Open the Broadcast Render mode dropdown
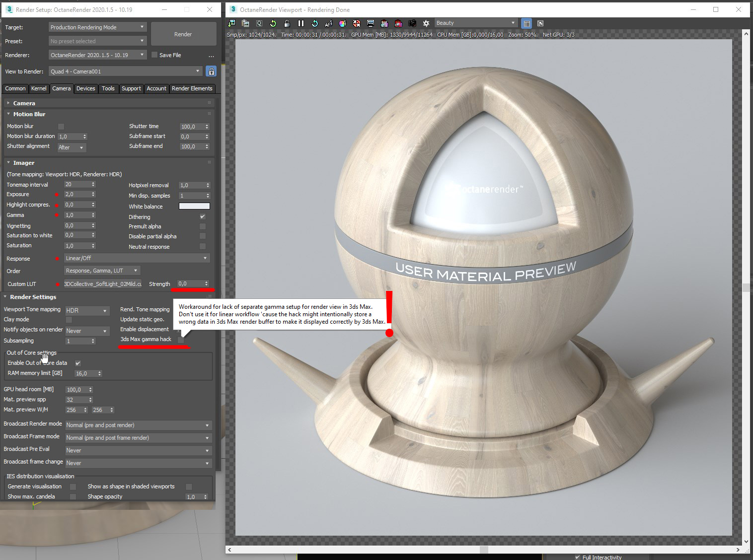753x560 pixels. coord(139,425)
